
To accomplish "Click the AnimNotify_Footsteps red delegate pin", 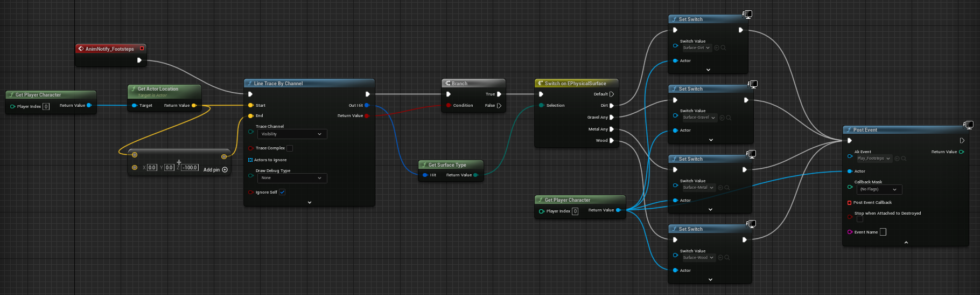I will 142,49.
